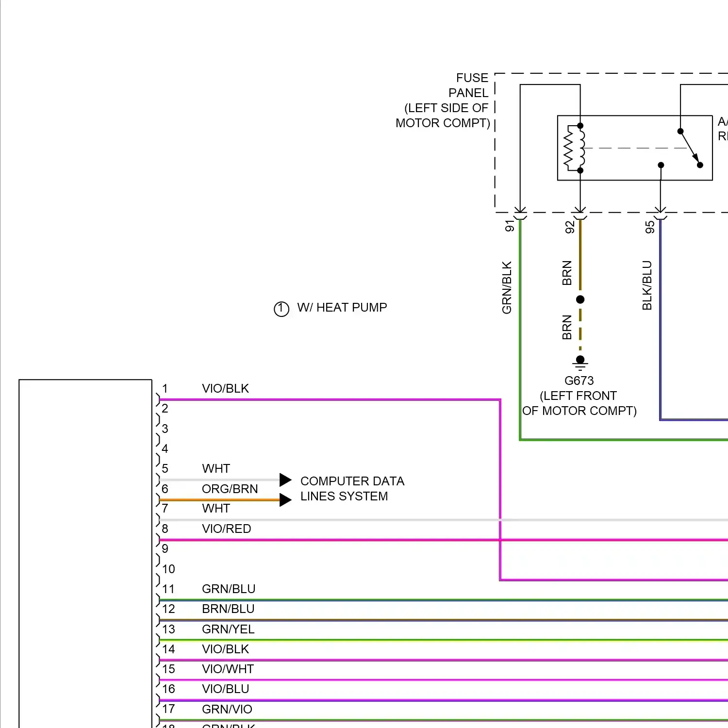Select the vertical BLK/BLU wire label
The width and height of the screenshot is (728, 728).
tap(647, 285)
